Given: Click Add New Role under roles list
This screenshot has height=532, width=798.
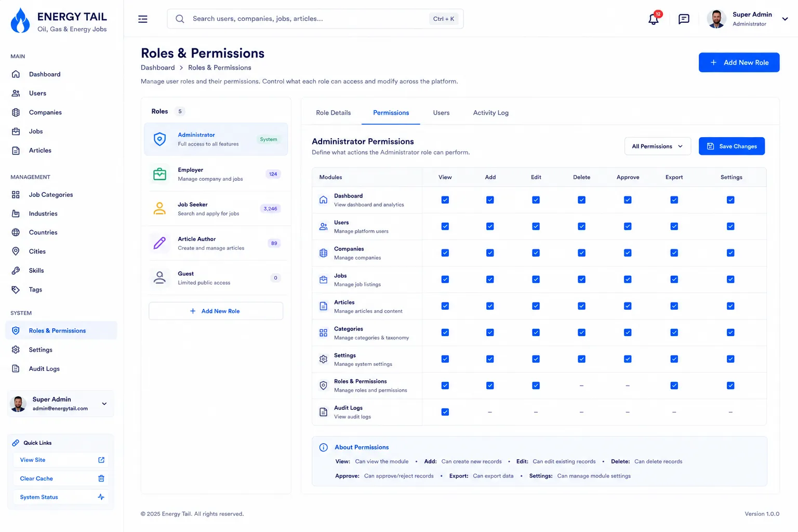Looking at the screenshot, I should (x=216, y=311).
